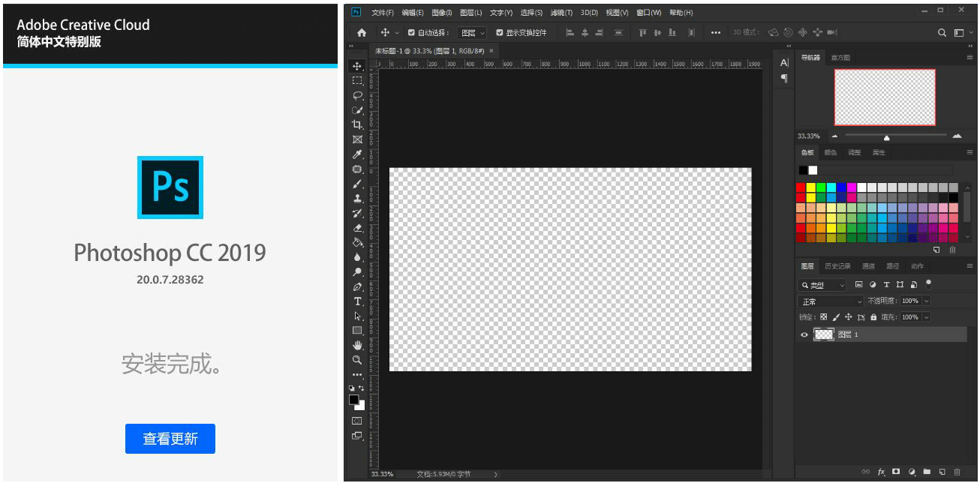Delete layer with Layers panel trash icon
This screenshot has width=980, height=483.
(x=957, y=472)
